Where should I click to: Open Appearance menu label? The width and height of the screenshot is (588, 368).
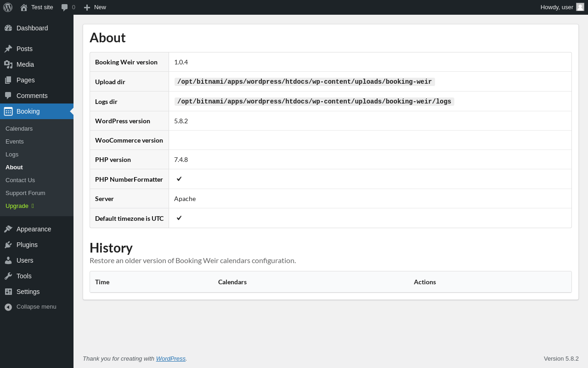click(x=34, y=229)
